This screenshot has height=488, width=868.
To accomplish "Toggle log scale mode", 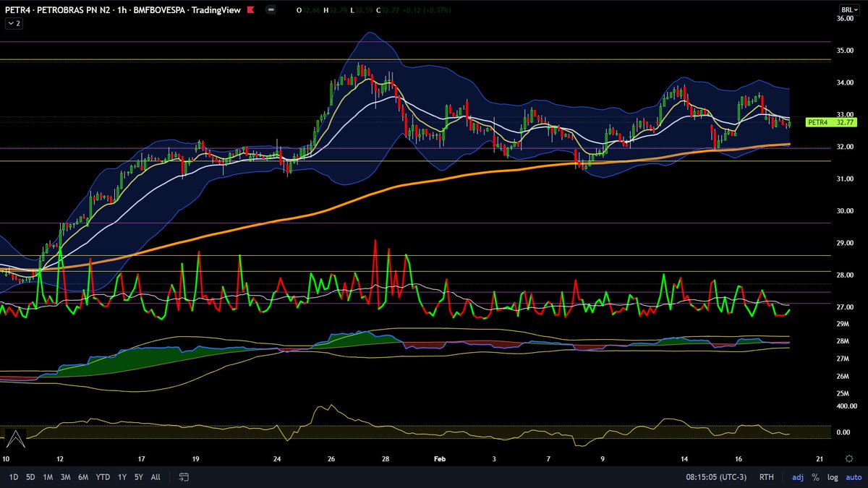I will (x=831, y=477).
